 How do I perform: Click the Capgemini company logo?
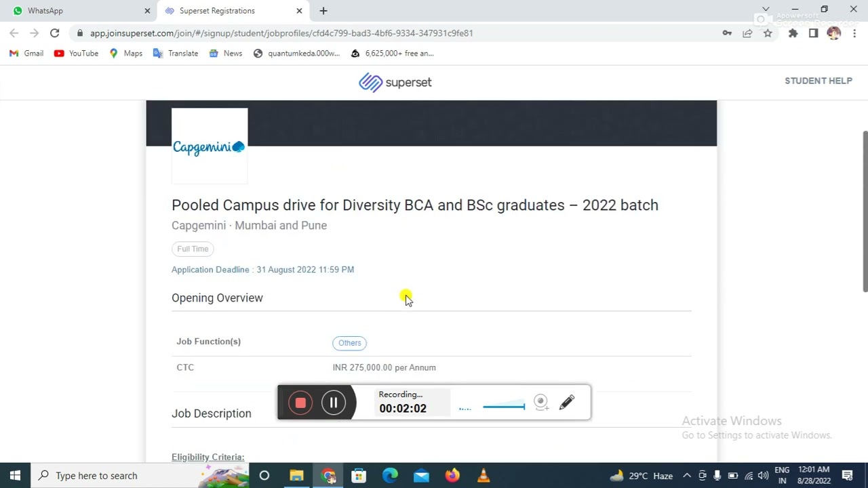coord(210,146)
